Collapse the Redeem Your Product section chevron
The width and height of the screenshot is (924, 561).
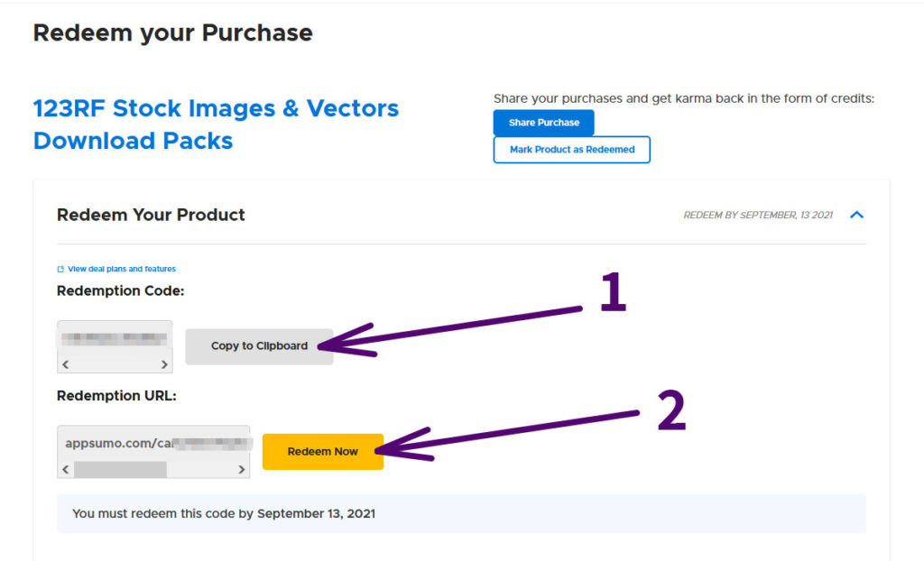[857, 215]
